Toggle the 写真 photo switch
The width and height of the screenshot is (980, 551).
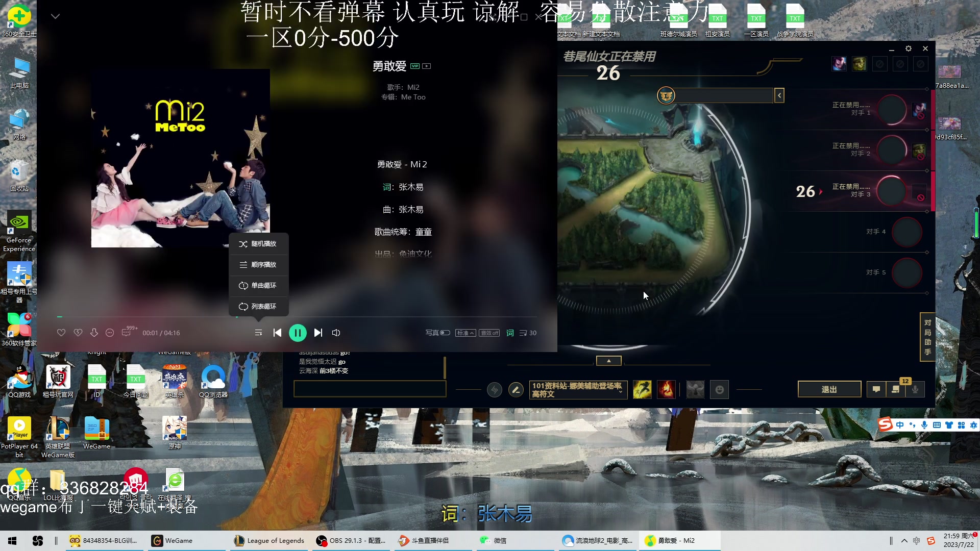437,333
